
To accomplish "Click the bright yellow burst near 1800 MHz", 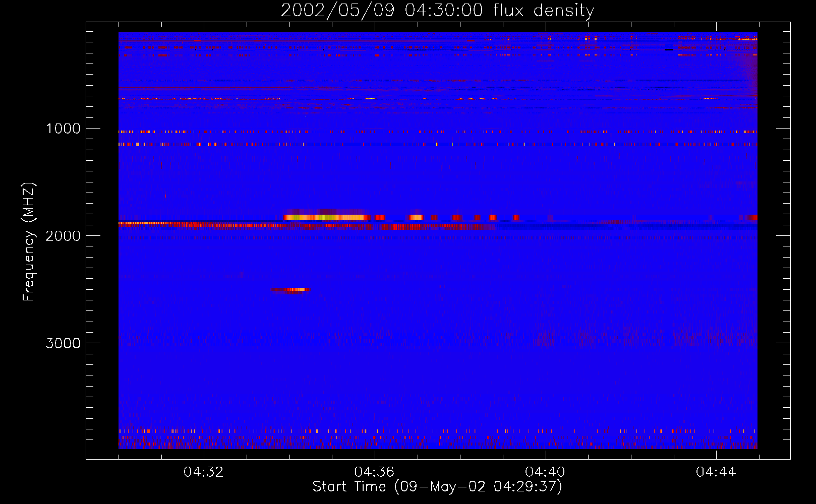I will 327,217.
